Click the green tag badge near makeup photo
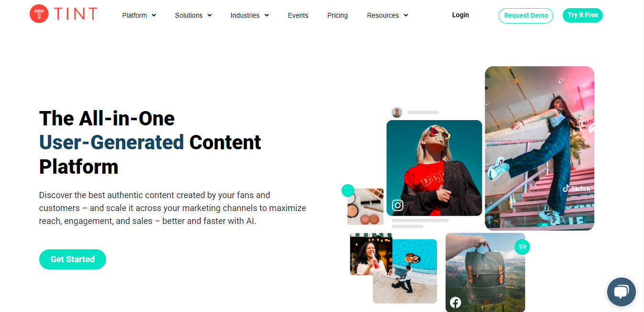 pos(348,190)
